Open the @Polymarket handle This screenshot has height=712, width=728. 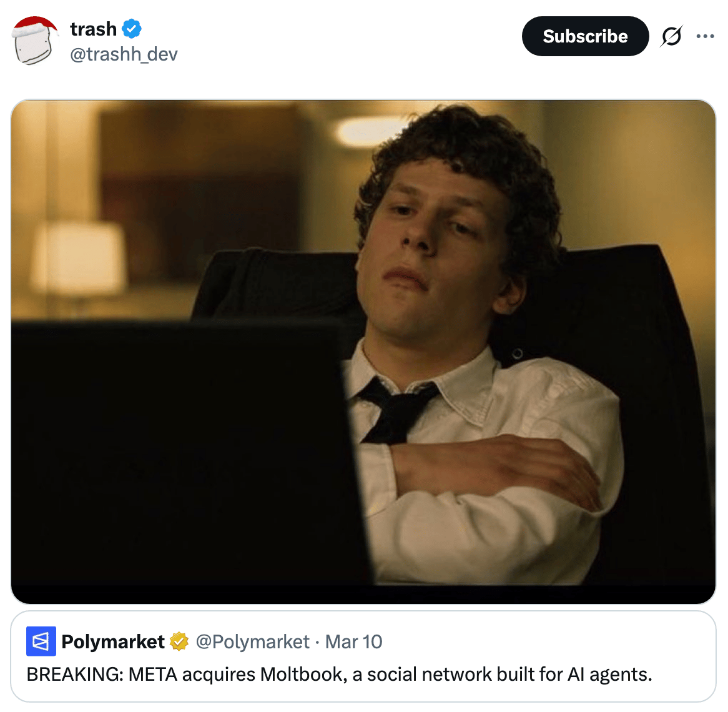click(253, 641)
